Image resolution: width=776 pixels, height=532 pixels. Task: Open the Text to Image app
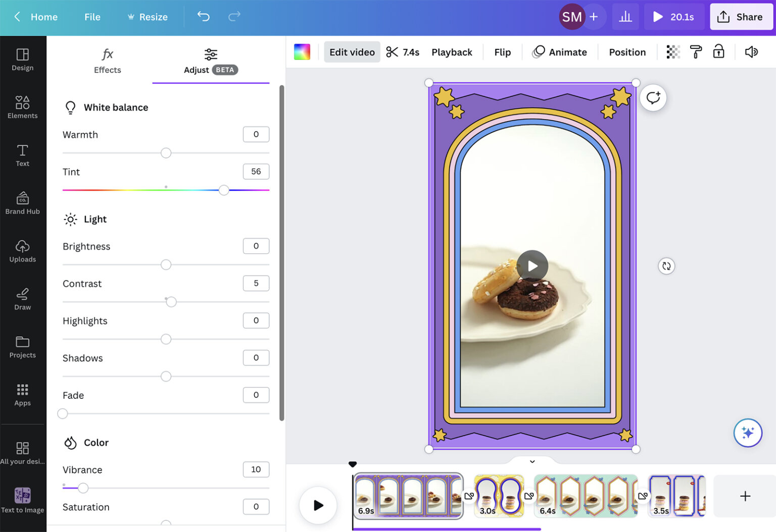tap(23, 500)
